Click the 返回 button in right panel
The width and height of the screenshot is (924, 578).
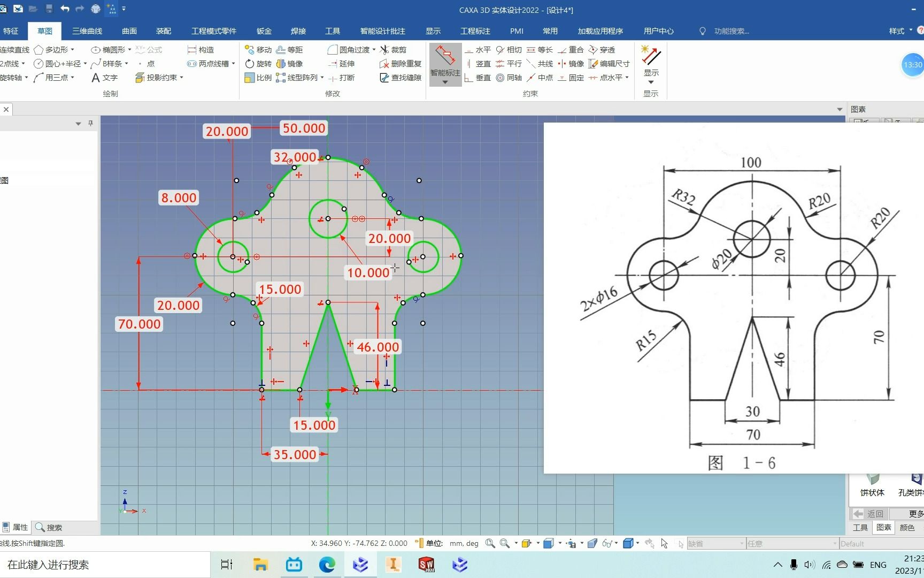[x=869, y=514]
